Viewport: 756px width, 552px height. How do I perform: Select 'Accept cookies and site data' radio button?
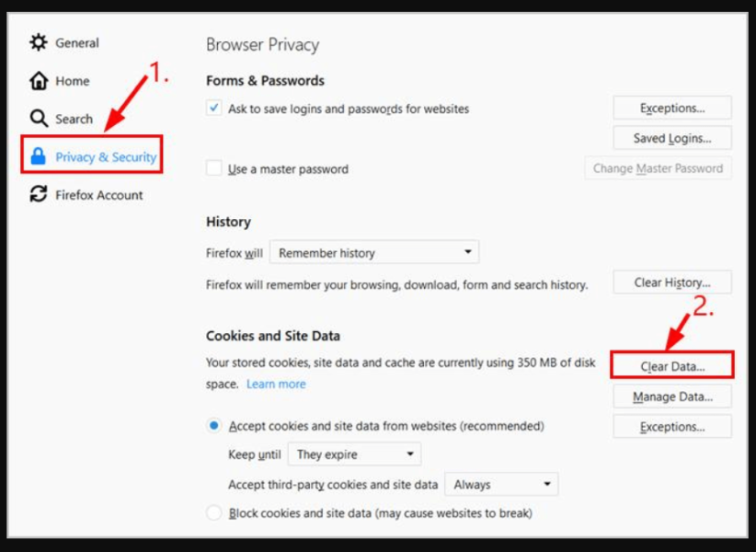point(214,426)
